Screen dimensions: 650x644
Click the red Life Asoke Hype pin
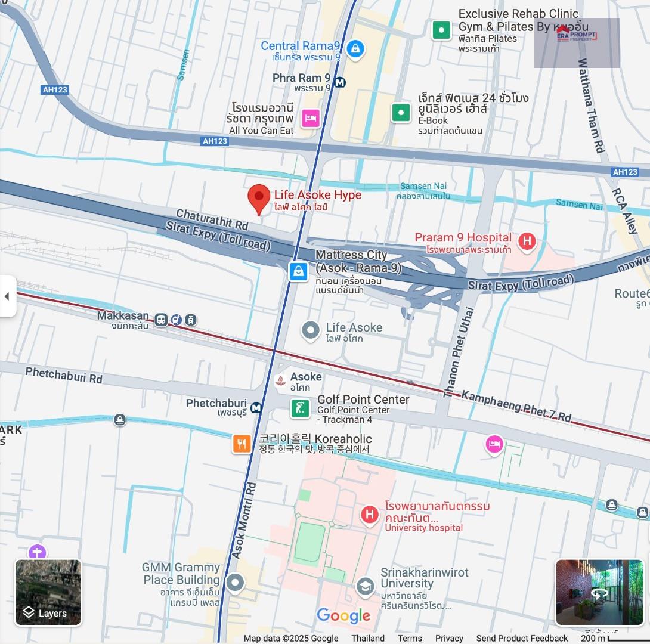pyautogui.click(x=259, y=199)
